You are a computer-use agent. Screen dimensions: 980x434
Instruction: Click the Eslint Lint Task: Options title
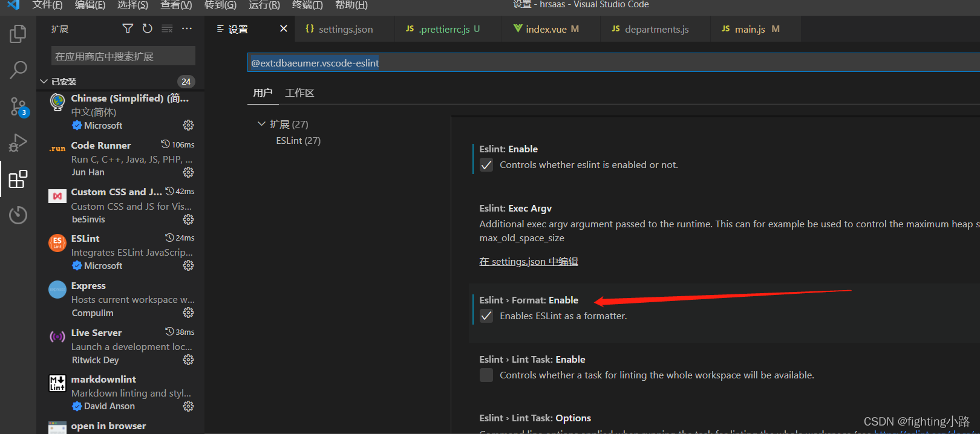click(x=535, y=418)
